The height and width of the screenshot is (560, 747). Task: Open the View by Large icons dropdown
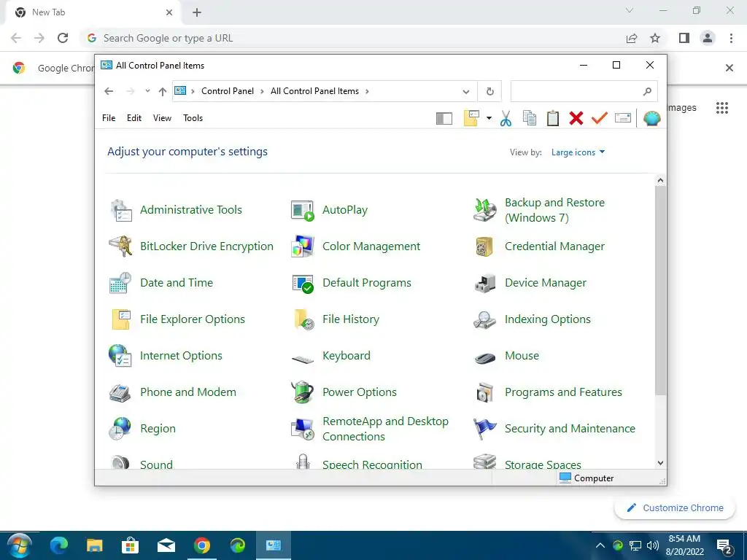pos(578,152)
